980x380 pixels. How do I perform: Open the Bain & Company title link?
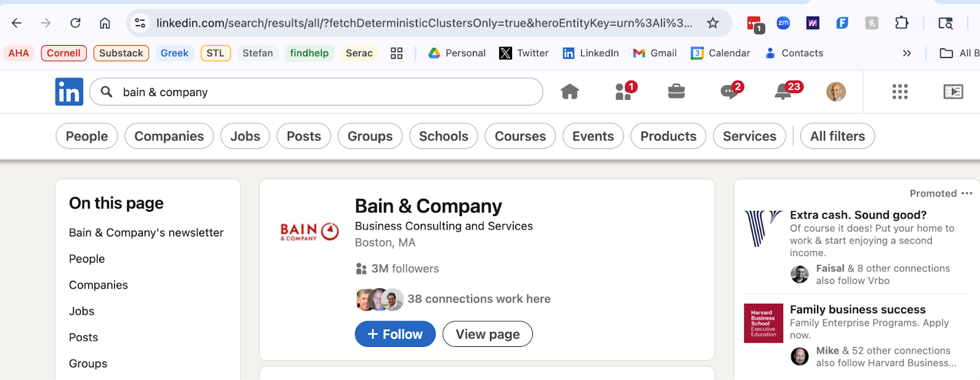click(x=428, y=206)
